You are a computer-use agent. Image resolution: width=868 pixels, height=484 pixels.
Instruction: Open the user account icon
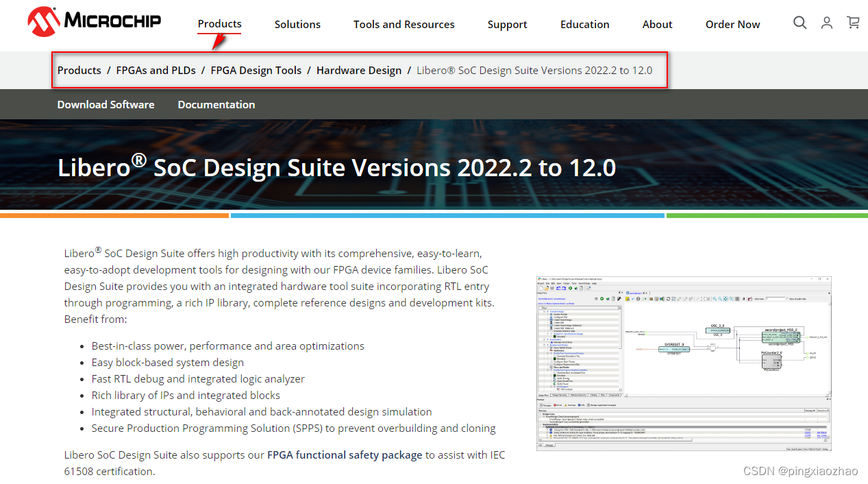[827, 23]
